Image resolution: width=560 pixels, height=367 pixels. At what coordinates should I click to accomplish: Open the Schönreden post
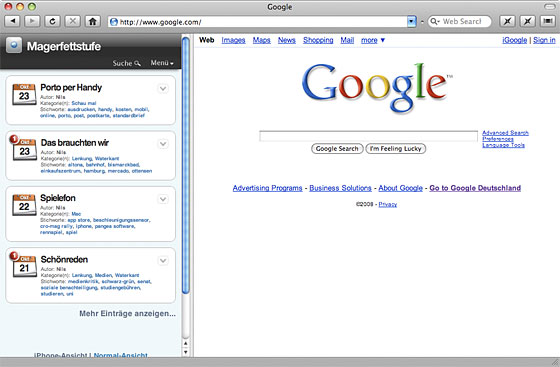point(64,260)
